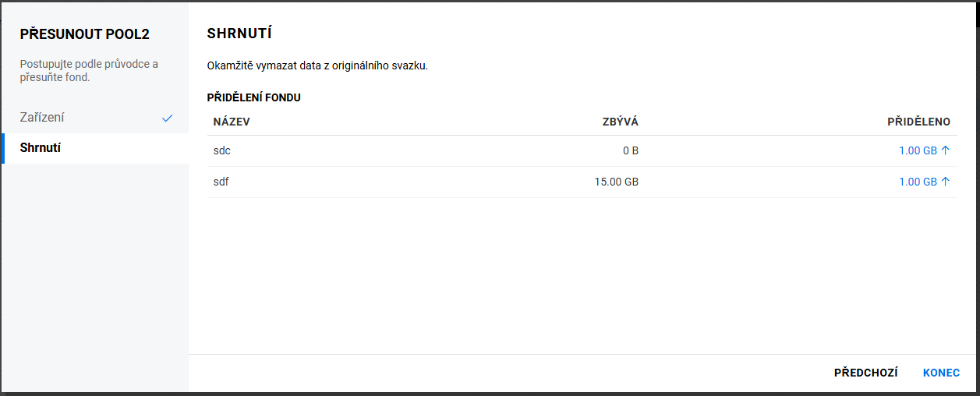The image size is (980, 396).
Task: Click the SHRNUTÍ page heading
Action: pyautogui.click(x=239, y=34)
